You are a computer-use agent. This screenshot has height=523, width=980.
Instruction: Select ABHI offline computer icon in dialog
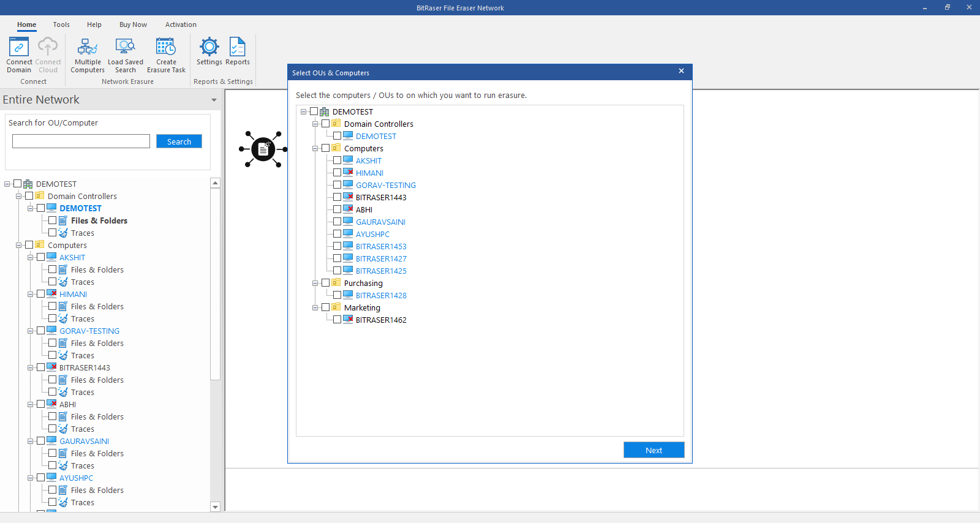348,209
